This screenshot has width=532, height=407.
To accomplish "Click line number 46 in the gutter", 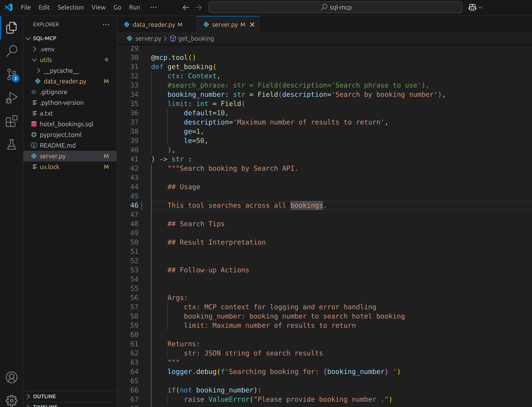I will tap(134, 205).
